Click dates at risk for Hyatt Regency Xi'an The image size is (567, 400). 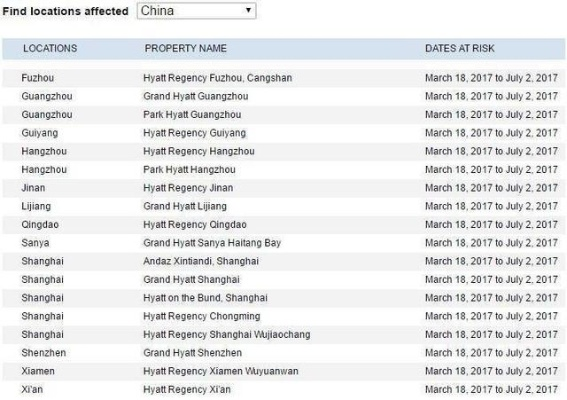(491, 390)
